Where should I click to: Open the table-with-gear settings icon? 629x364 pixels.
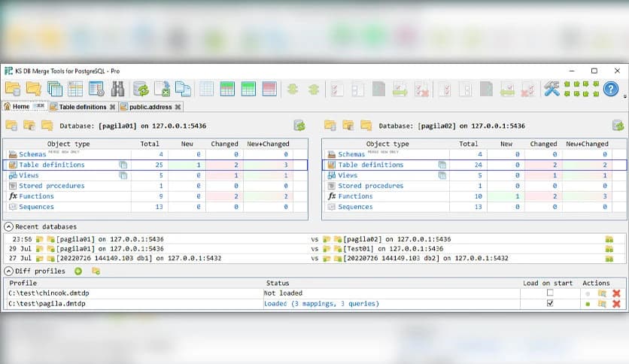point(96,89)
